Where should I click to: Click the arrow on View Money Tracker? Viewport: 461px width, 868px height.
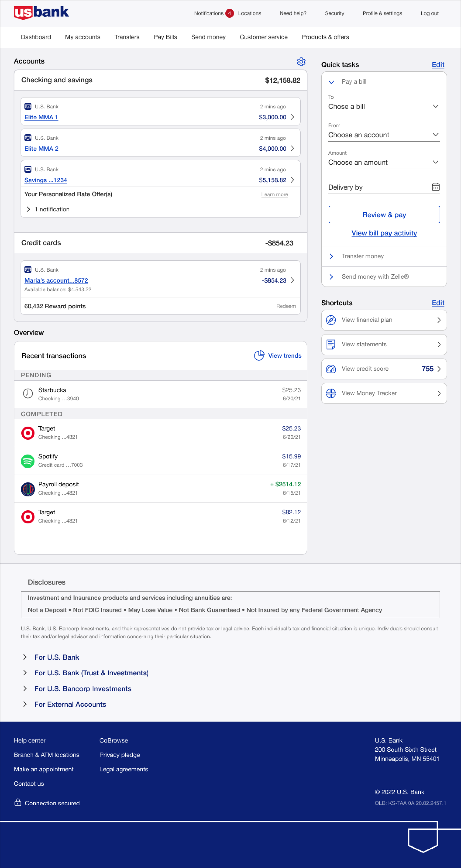439,393
